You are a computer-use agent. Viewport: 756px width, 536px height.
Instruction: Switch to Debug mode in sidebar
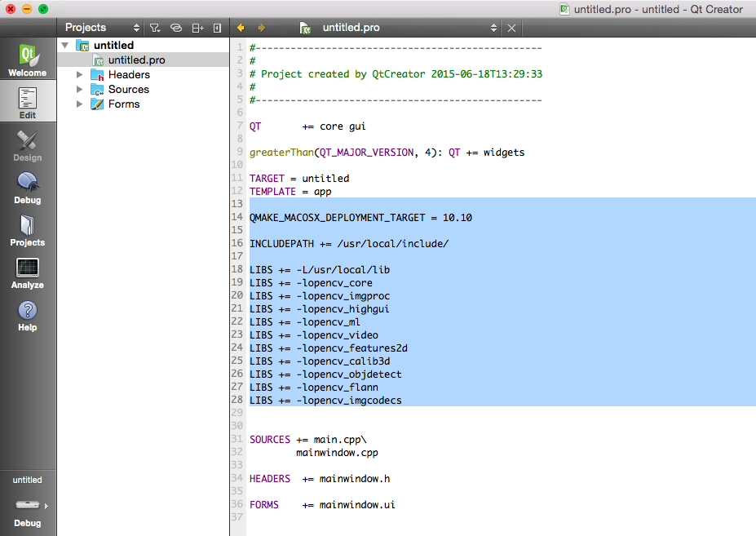28,187
